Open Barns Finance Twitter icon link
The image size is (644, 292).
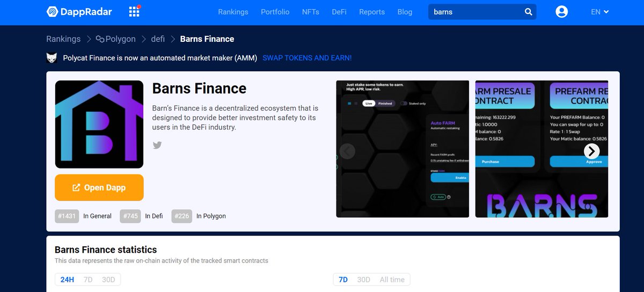click(x=157, y=145)
